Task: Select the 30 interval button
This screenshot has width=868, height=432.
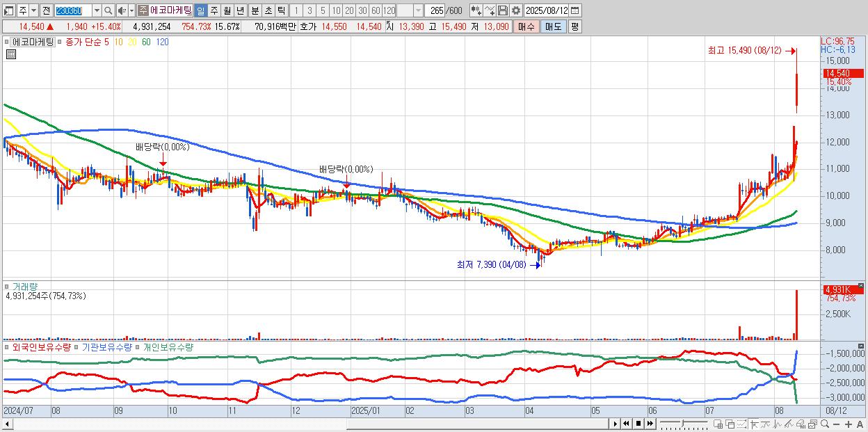Action: [362, 10]
